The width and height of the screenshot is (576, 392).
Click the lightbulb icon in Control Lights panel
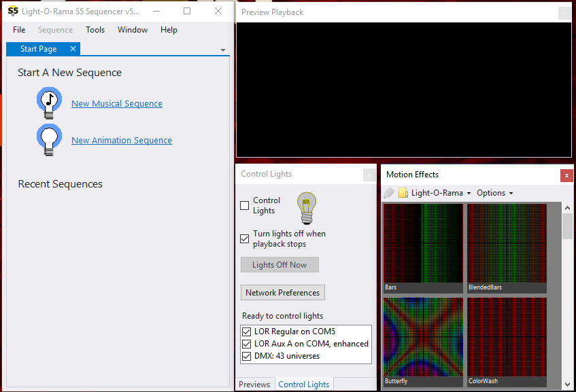point(306,209)
